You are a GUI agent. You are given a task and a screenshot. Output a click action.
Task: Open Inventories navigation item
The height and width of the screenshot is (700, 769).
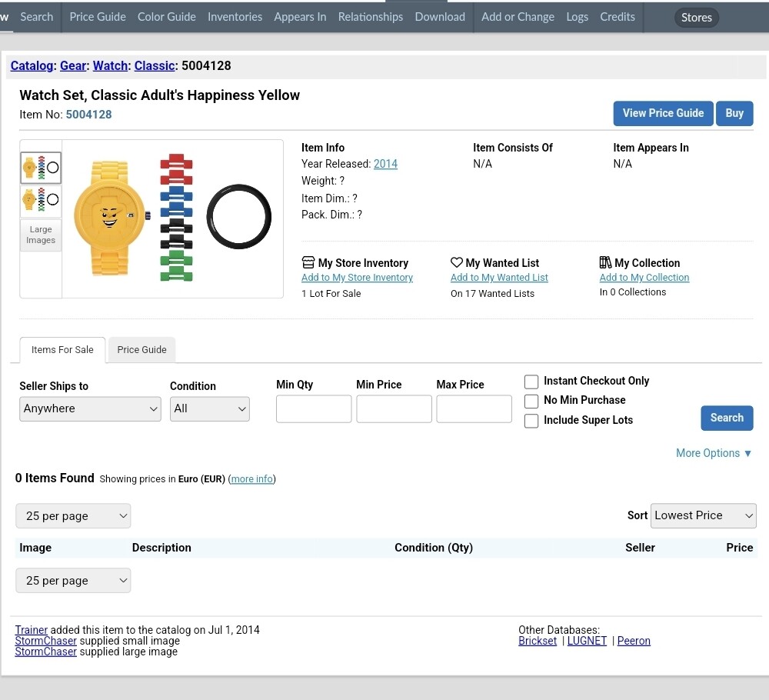(235, 17)
